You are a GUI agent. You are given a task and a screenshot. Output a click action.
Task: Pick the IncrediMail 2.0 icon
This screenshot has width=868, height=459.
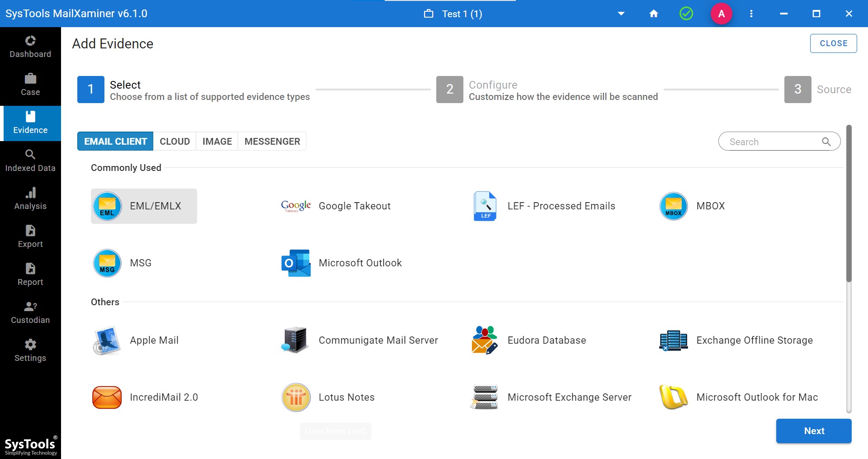[x=107, y=397]
